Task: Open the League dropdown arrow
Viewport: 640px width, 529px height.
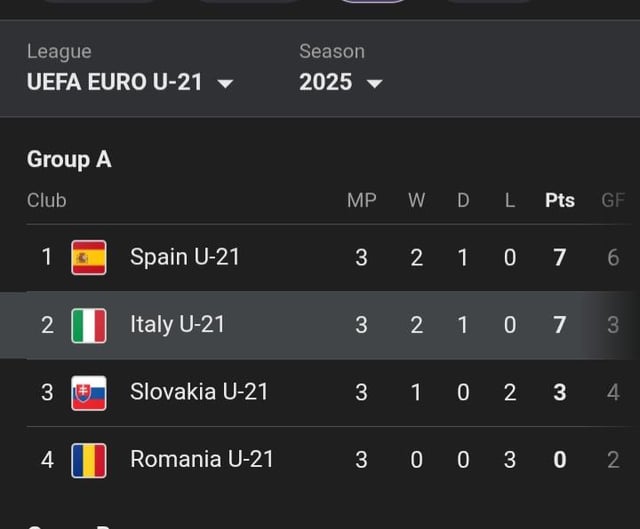Action: point(225,83)
